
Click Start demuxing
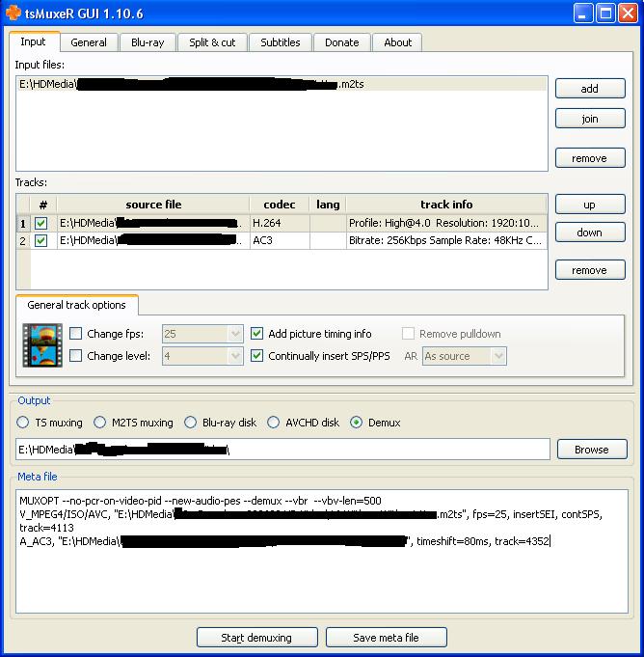click(257, 638)
